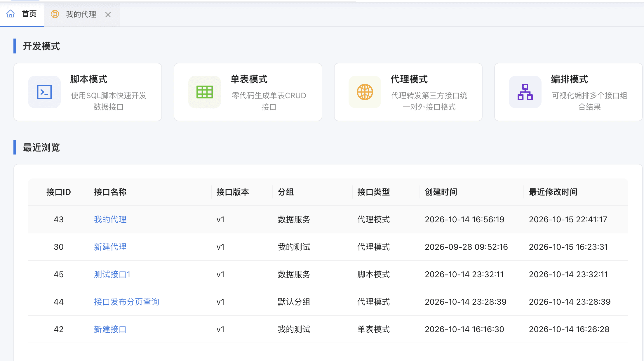
Task: Click the globe icon on 我的代理 tab
Action: pyautogui.click(x=55, y=14)
